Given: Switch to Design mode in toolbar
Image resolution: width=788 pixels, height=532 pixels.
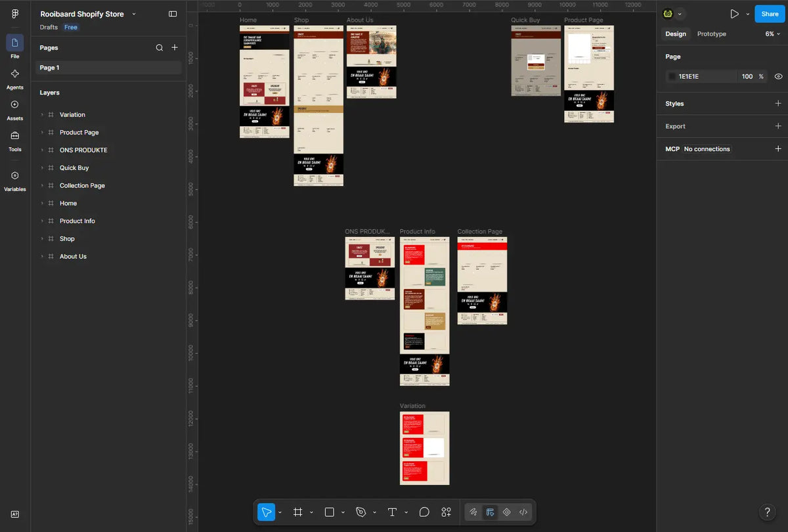Looking at the screenshot, I should tap(490, 512).
